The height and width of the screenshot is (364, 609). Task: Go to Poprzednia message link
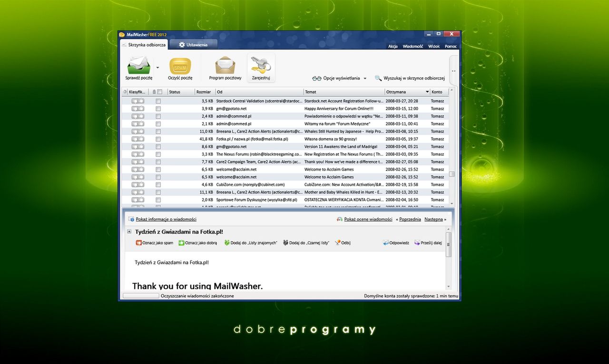pos(410,219)
